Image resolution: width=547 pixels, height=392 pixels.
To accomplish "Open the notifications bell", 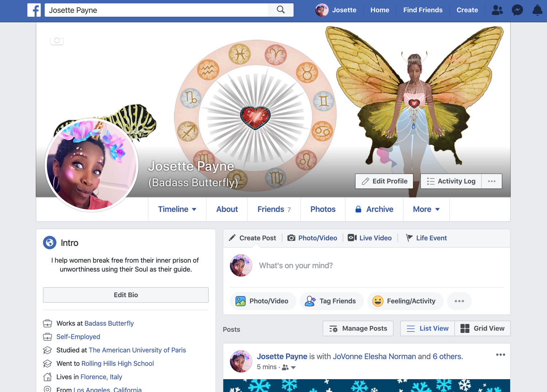I will pos(537,10).
